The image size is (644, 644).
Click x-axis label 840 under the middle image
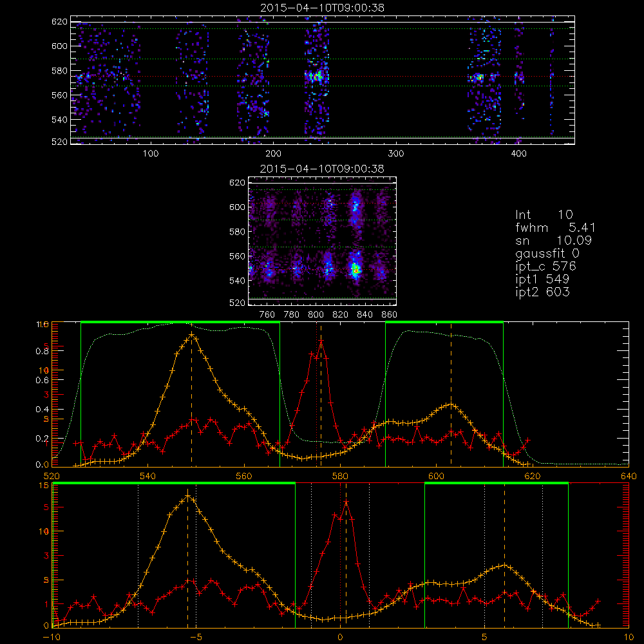(365, 315)
